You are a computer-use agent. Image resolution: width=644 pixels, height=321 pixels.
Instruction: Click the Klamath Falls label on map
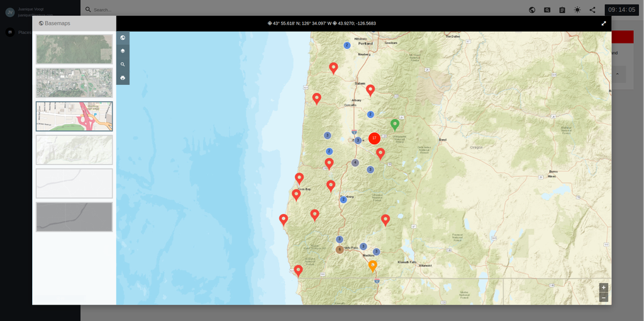coord(407,262)
